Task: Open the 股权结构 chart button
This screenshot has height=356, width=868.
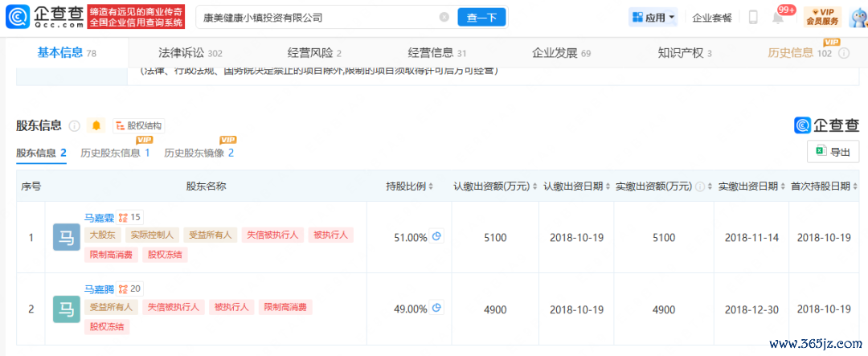Action: click(x=139, y=125)
